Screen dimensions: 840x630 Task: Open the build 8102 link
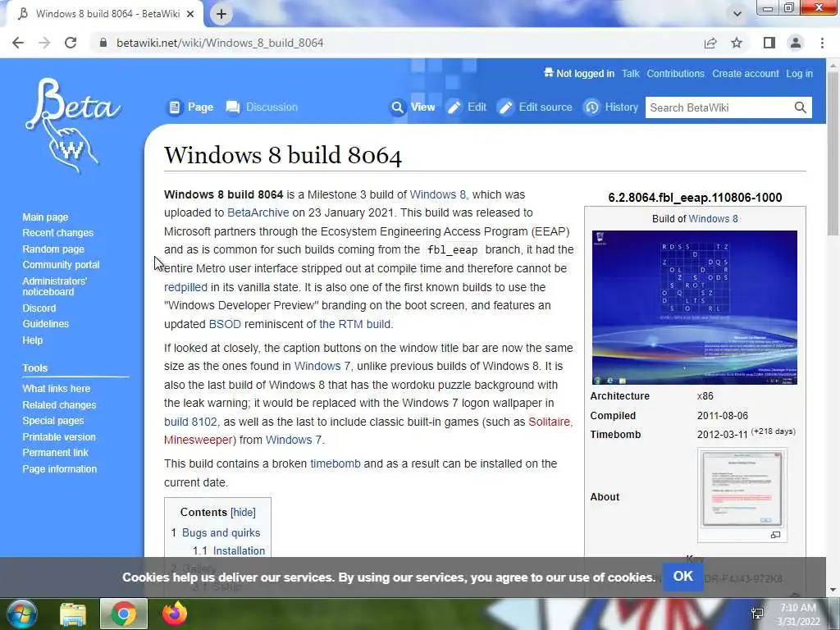(x=190, y=422)
